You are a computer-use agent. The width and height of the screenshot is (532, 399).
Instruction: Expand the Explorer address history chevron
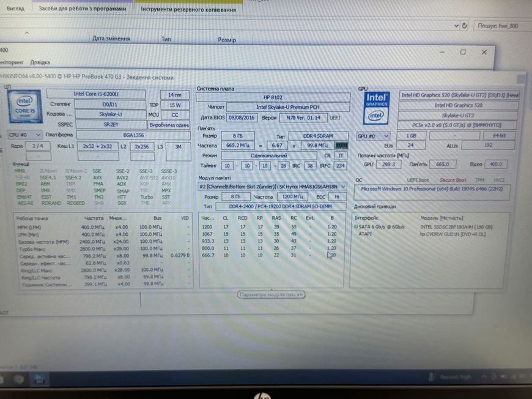click(x=456, y=26)
